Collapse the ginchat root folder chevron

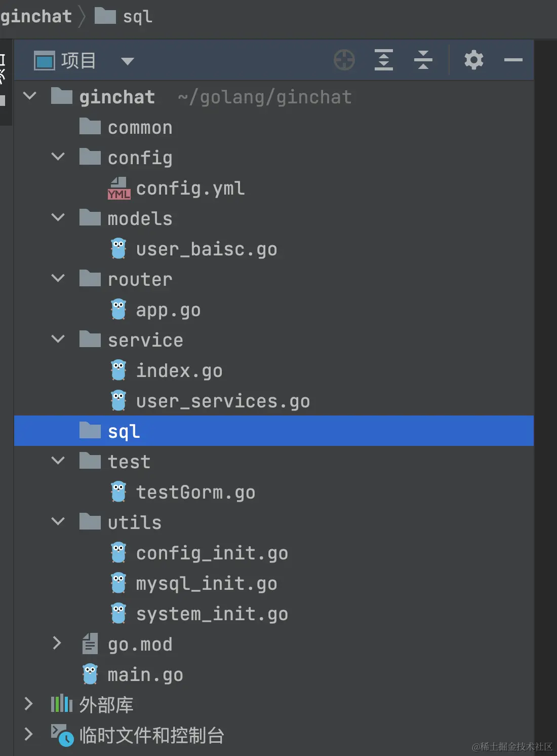point(30,96)
